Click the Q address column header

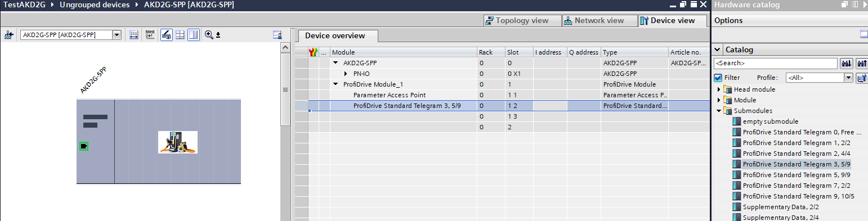pyautogui.click(x=584, y=52)
